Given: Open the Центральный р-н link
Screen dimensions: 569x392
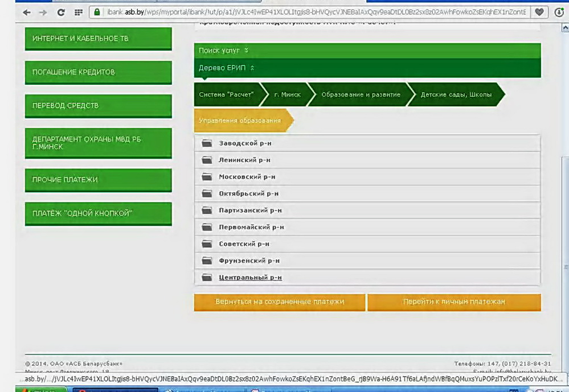Looking at the screenshot, I should tap(250, 278).
